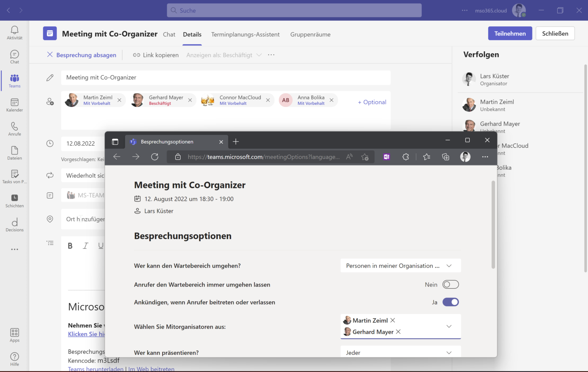Click the OneNote extension icon
Image resolution: width=588 pixels, height=372 pixels.
387,157
